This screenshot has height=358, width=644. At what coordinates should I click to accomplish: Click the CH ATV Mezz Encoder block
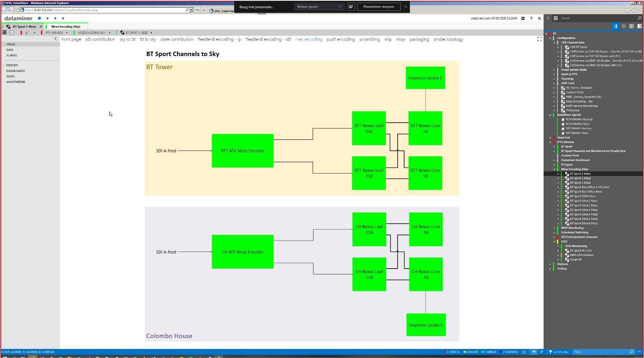(x=243, y=252)
